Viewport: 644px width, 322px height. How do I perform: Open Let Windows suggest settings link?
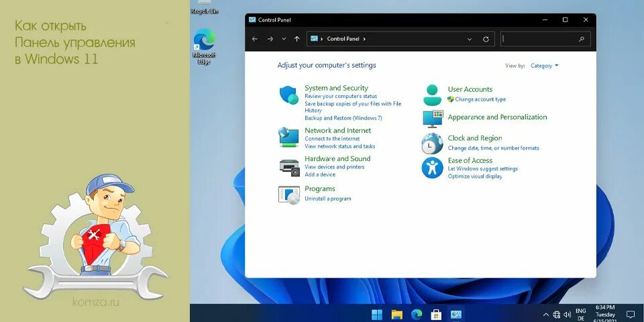click(482, 169)
